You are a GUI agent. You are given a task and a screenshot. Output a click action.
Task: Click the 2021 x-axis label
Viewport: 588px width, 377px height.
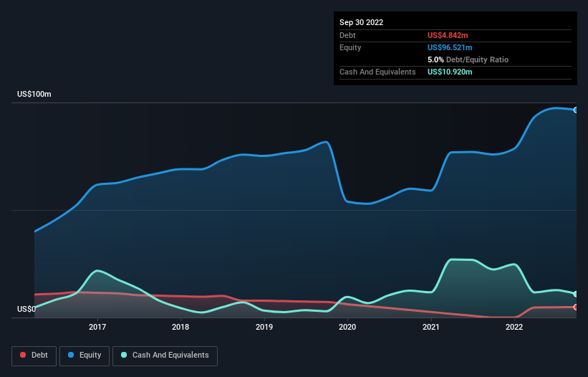pos(431,327)
